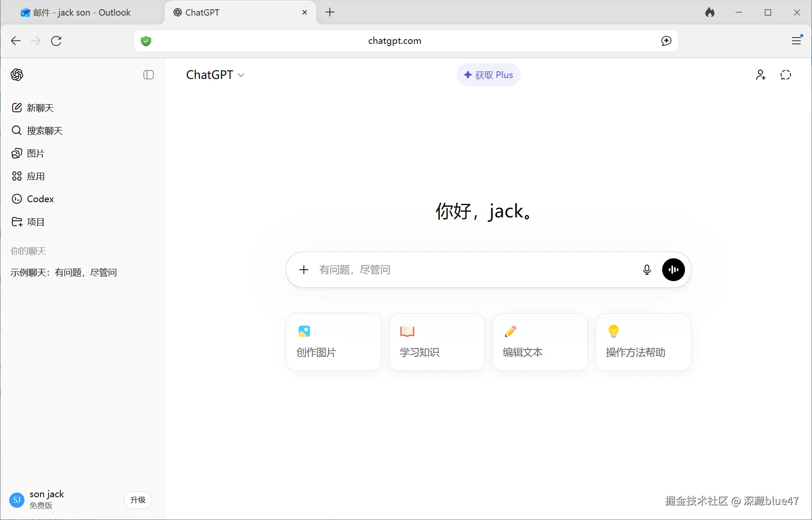Switch to the Outlook mail tab
This screenshot has height=520, width=812.
[x=82, y=12]
